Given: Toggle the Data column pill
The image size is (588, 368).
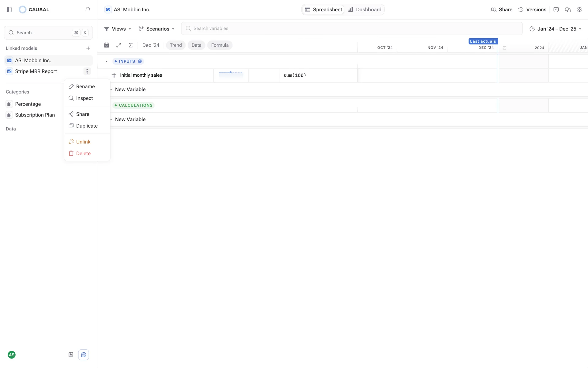Looking at the screenshot, I should click(x=196, y=45).
